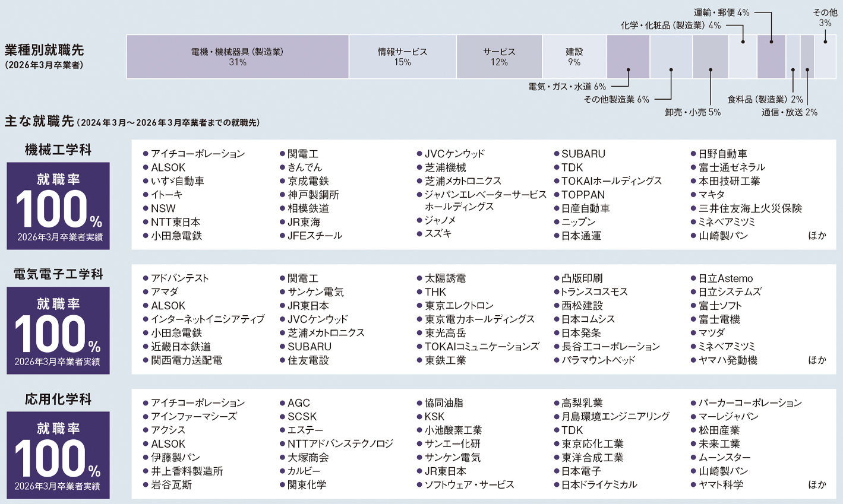Click the 本田技研工業 entry

pyautogui.click(x=730, y=181)
